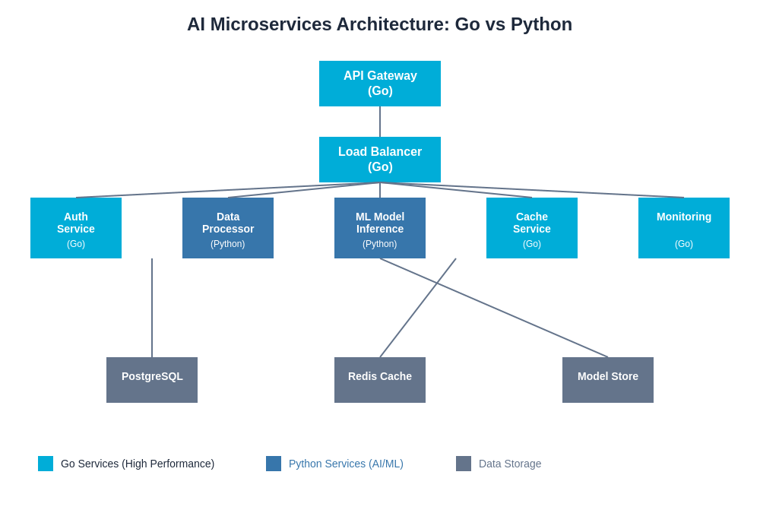The height and width of the screenshot is (532, 760).
Task: Select the Load Balancer (Go) box
Action: point(380,160)
